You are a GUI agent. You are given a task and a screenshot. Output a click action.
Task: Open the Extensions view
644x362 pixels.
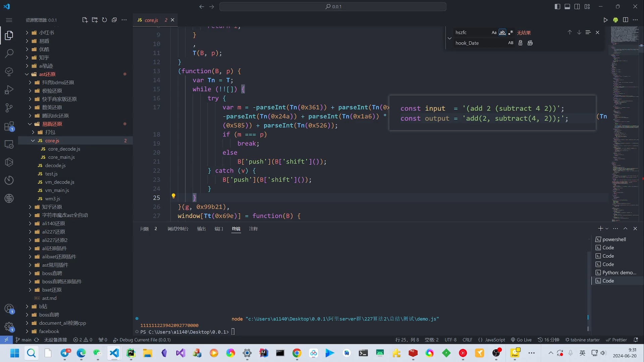[9, 126]
